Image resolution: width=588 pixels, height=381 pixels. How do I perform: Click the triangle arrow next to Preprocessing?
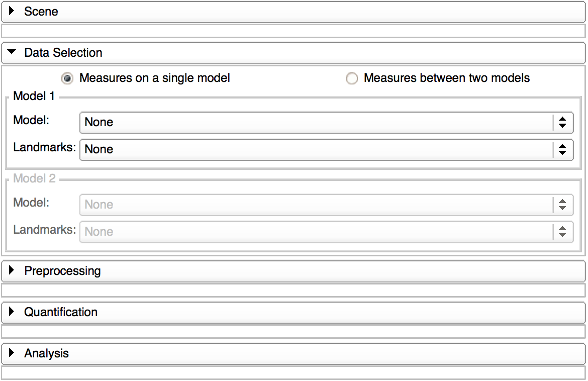click(x=12, y=271)
